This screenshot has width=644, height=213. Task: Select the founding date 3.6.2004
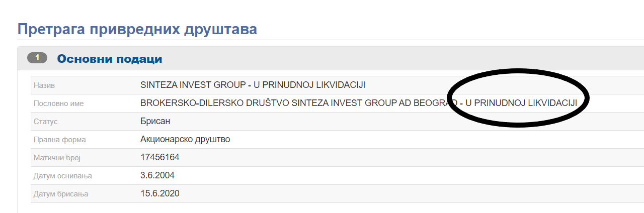tap(157, 176)
